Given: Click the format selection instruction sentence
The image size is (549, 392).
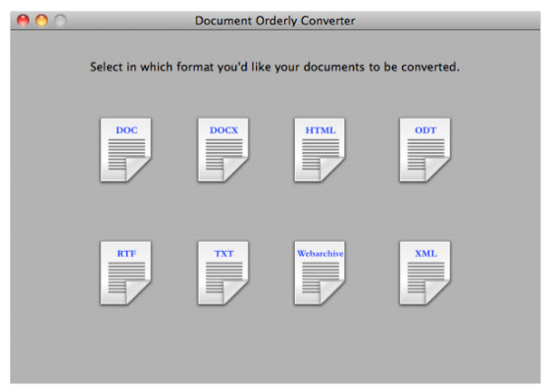Looking at the screenshot, I should (x=274, y=67).
